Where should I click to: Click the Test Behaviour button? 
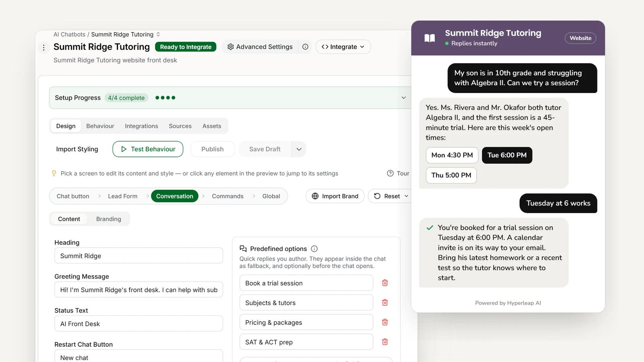(x=148, y=149)
